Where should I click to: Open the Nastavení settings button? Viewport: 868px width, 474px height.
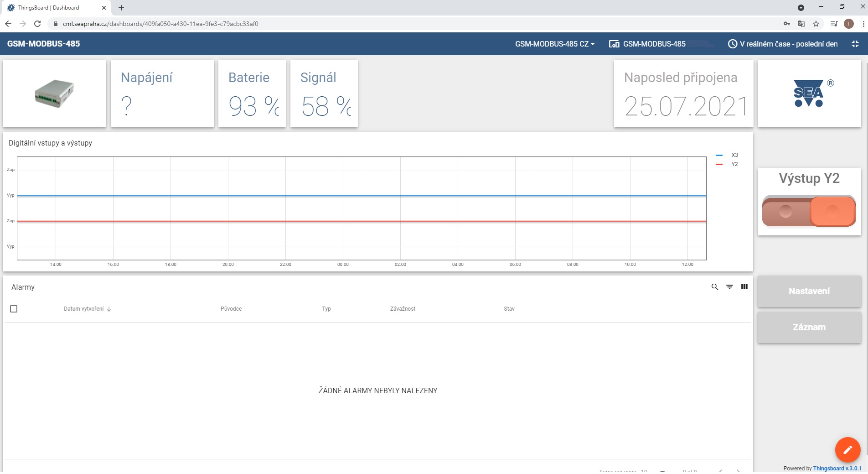[809, 291]
